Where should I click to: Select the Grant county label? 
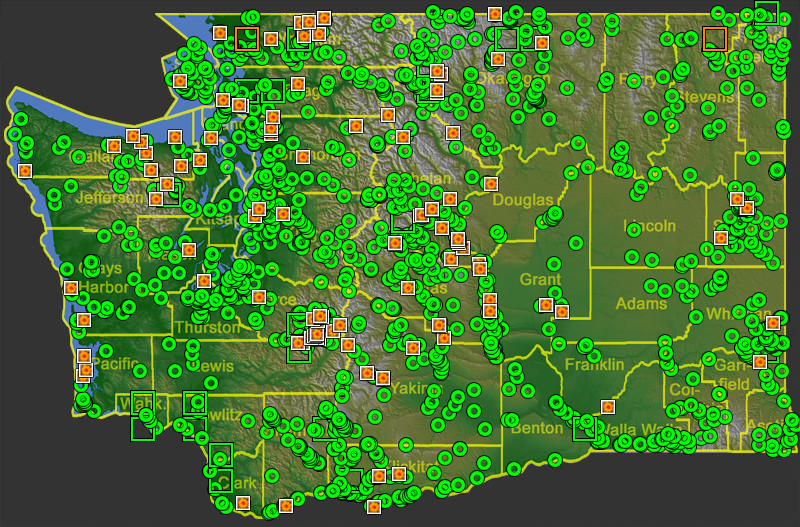tap(540, 280)
